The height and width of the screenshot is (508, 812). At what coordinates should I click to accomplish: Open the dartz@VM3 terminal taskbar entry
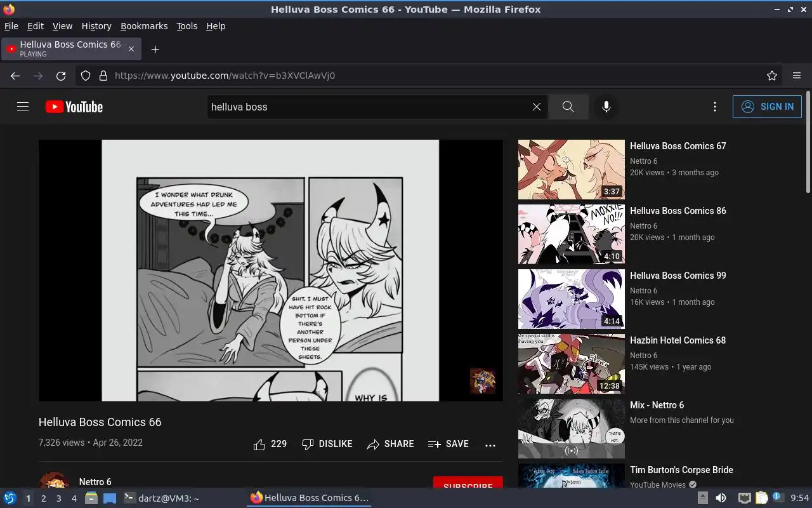tap(161, 498)
